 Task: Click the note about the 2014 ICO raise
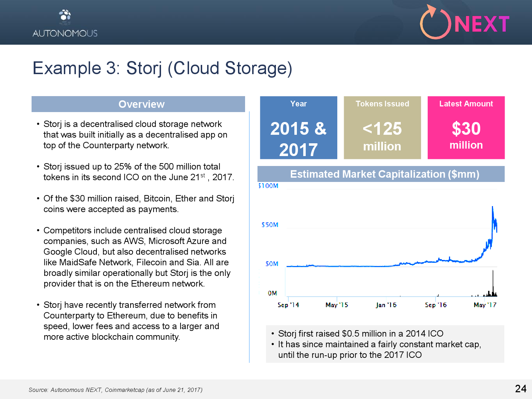360,334
